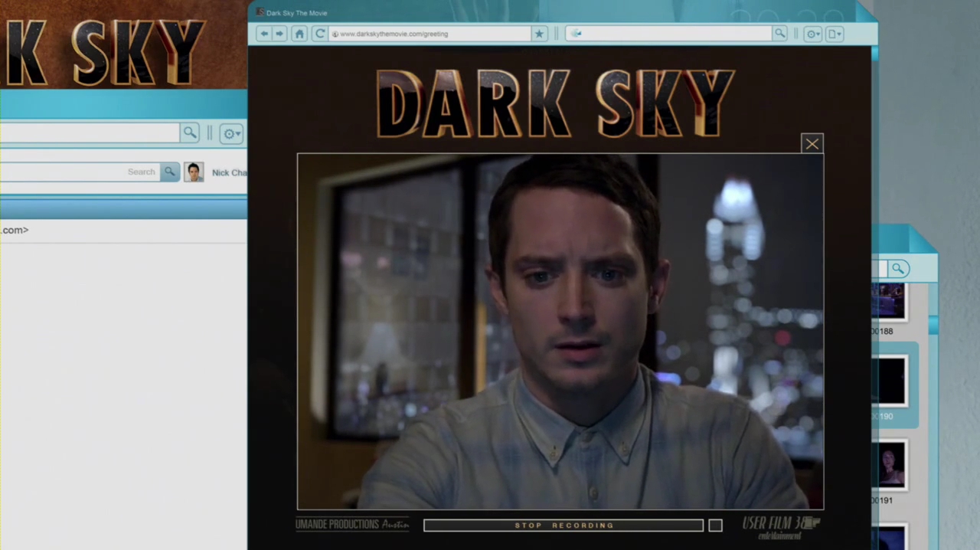Toggle the small square box beside STOP RECORDING
Viewport: 980px width, 550px height.
pos(715,525)
